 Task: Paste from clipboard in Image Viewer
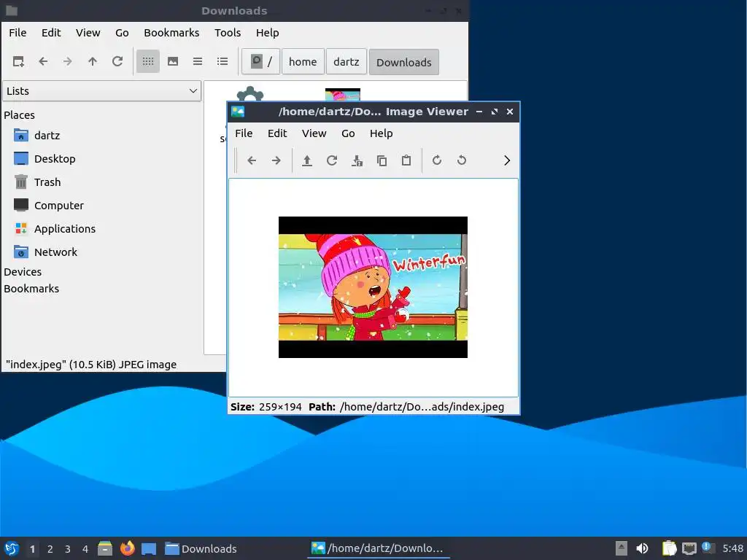(406, 160)
